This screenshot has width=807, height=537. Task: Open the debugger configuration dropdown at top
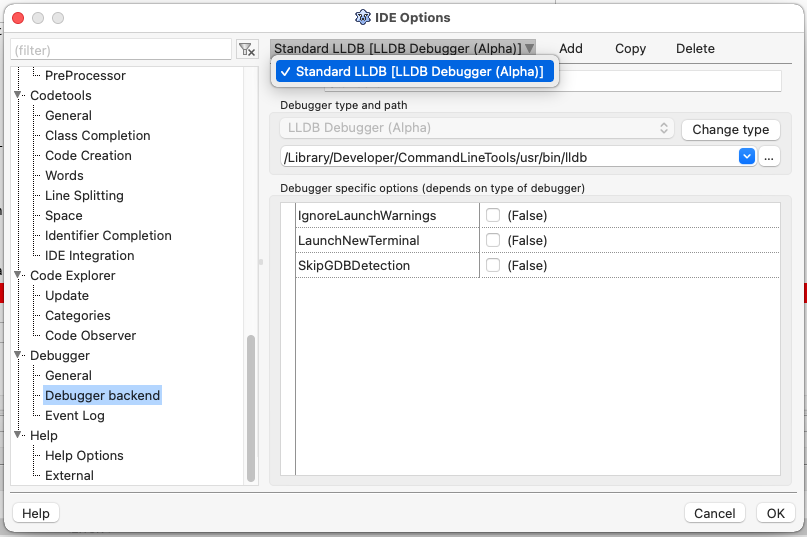pos(403,48)
